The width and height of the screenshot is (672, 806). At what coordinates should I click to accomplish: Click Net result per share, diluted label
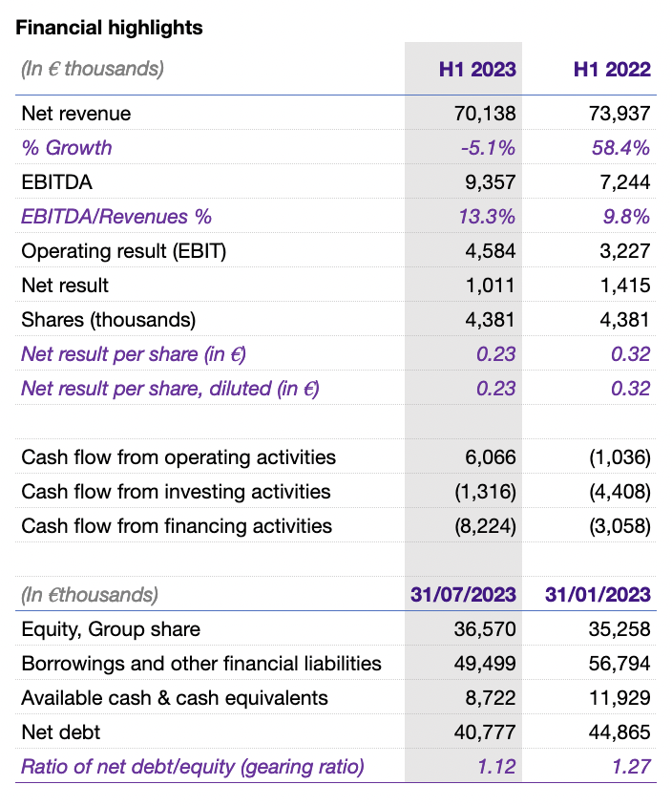pyautogui.click(x=170, y=389)
